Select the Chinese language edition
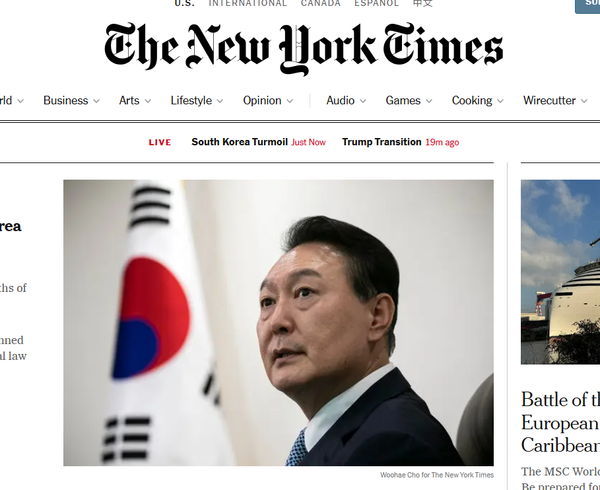 pyautogui.click(x=423, y=3)
